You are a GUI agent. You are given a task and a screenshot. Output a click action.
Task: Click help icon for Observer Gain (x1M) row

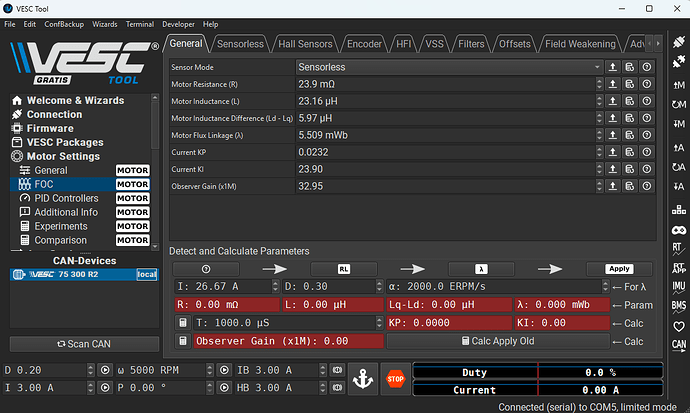point(646,186)
